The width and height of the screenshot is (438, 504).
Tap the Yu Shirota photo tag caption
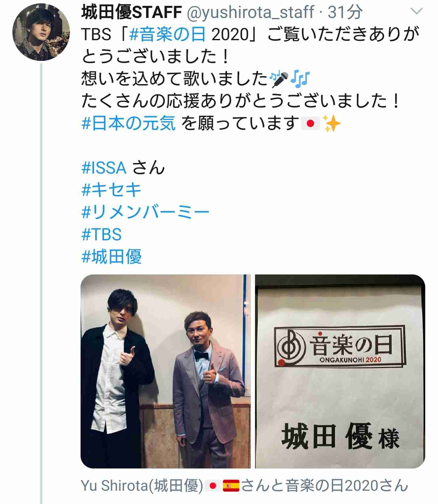click(x=244, y=486)
